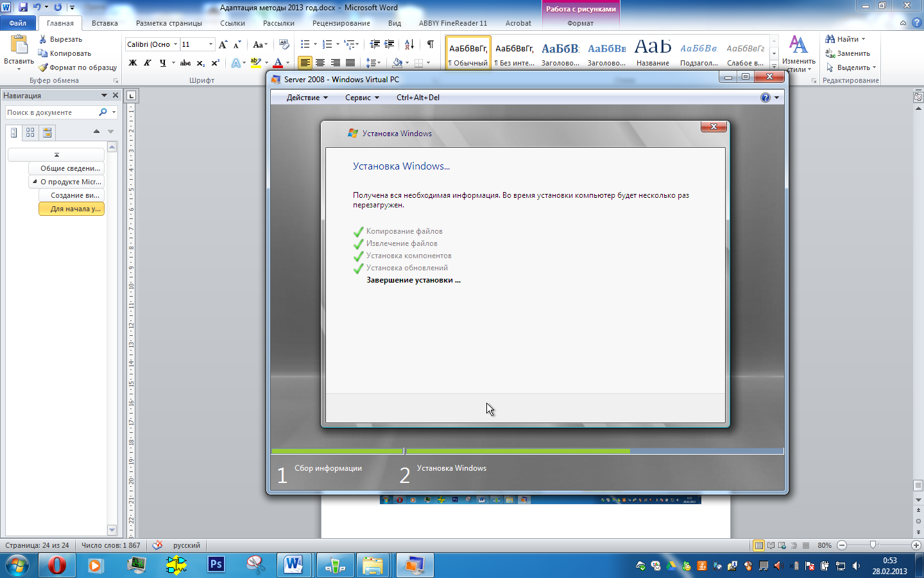Click the Save icon in quick access toolbar
The image size is (924, 578).
pyautogui.click(x=23, y=7)
